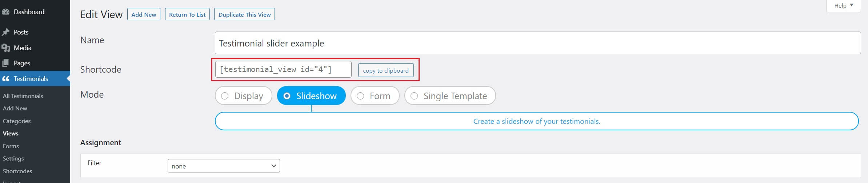Click the view Name text field

[x=538, y=43]
